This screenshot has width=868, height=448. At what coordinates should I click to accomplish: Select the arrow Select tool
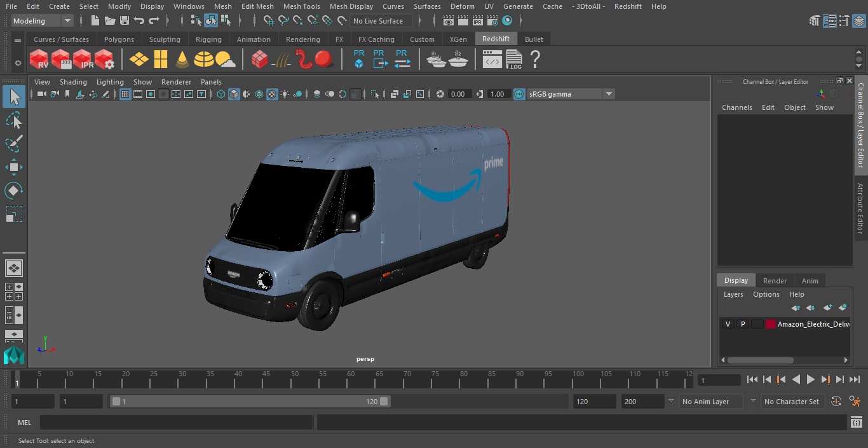coord(14,97)
